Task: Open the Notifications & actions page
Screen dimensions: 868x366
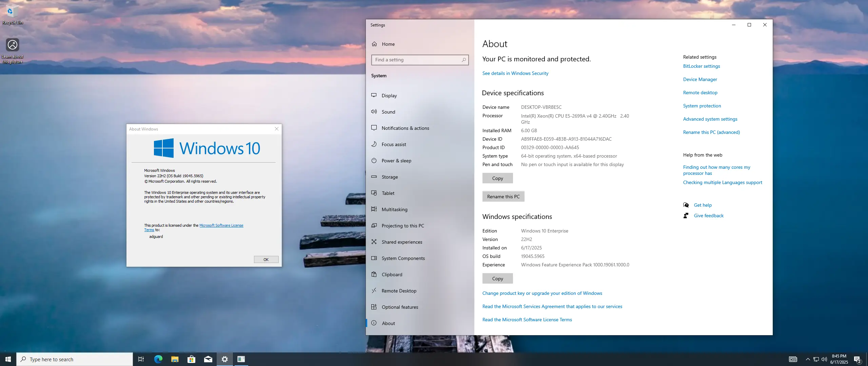Action: coord(405,128)
